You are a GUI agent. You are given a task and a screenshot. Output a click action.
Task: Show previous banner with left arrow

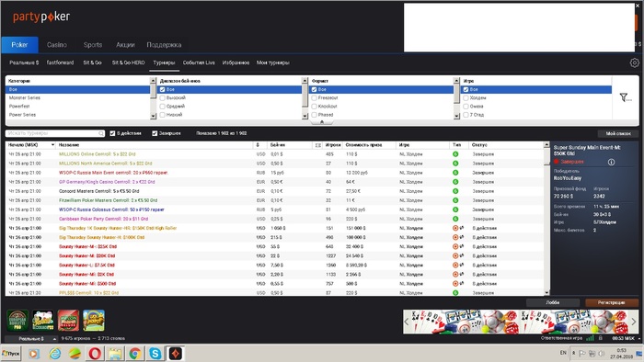pos(407,322)
